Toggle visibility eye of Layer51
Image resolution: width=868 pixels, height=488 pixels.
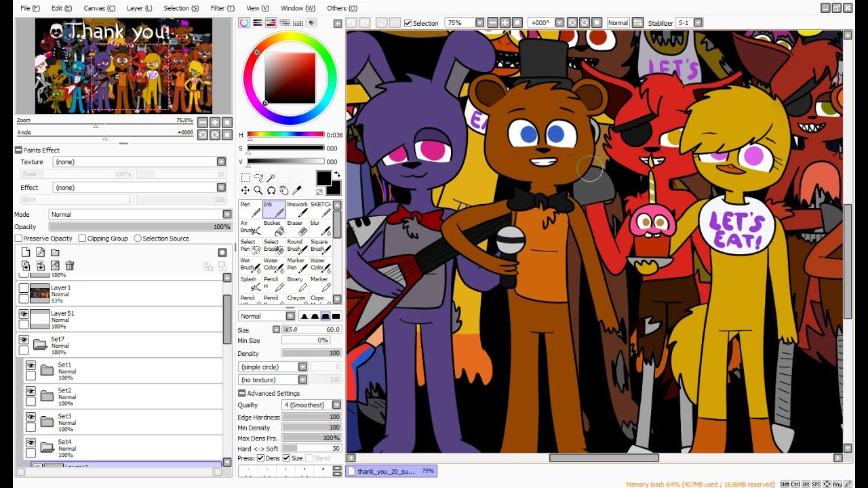tap(24, 314)
